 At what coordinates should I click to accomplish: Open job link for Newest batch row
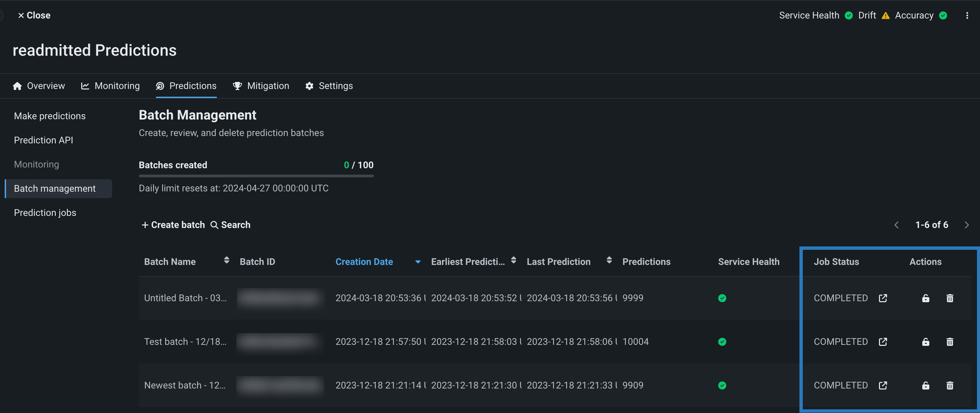[x=883, y=385]
